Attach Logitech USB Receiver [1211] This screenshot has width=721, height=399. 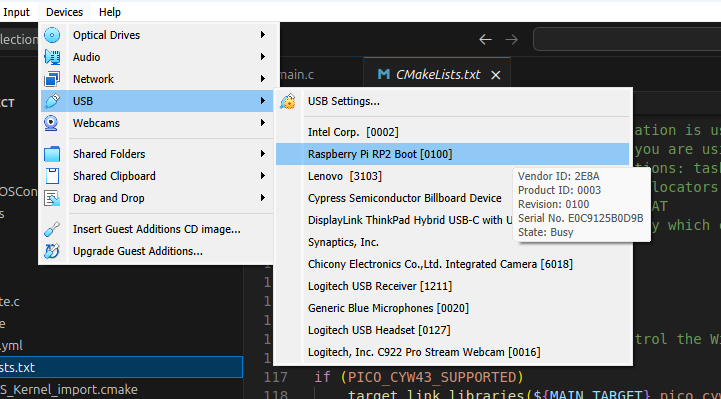pos(452,286)
